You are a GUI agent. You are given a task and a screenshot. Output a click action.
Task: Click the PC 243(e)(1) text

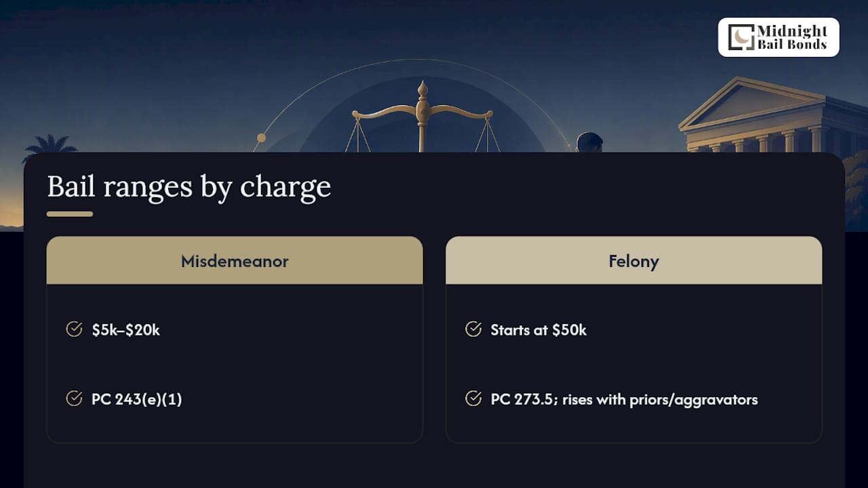(x=137, y=399)
